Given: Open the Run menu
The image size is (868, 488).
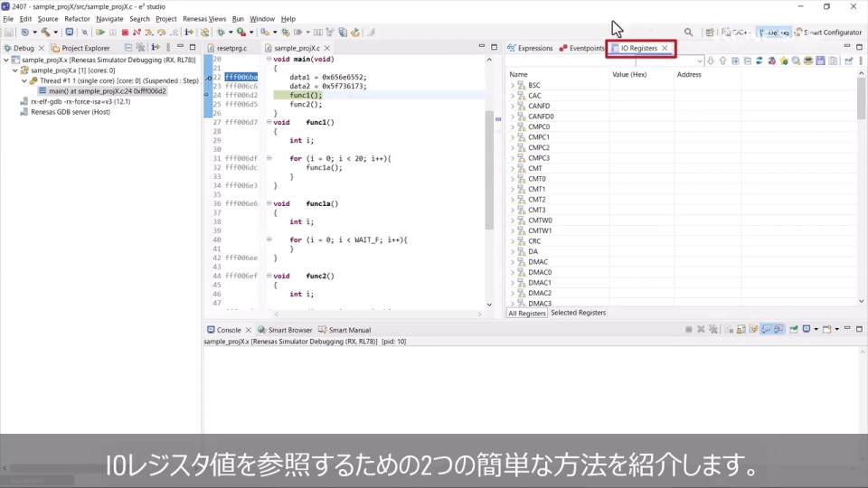Looking at the screenshot, I should pyautogui.click(x=238, y=19).
